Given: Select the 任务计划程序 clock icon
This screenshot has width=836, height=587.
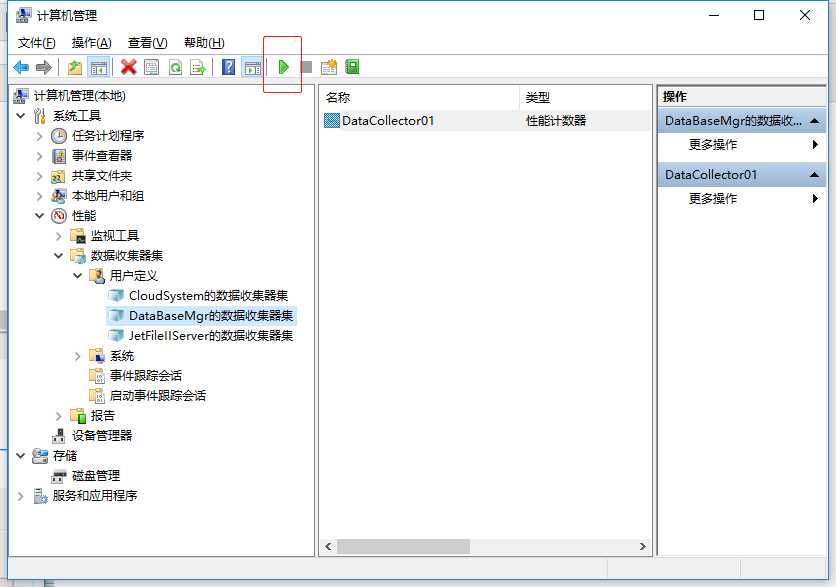Looking at the screenshot, I should [x=59, y=136].
